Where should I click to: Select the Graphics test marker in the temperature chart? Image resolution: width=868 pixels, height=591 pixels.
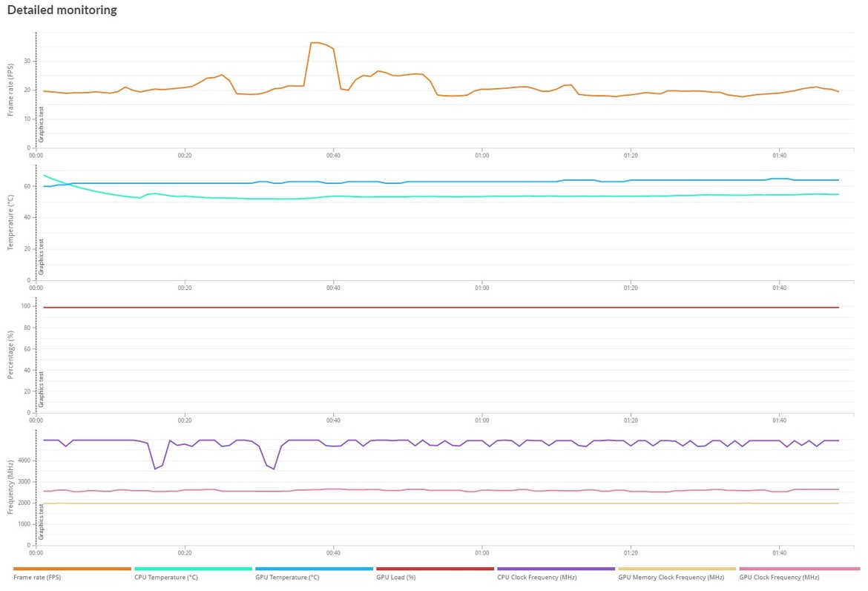coord(41,257)
